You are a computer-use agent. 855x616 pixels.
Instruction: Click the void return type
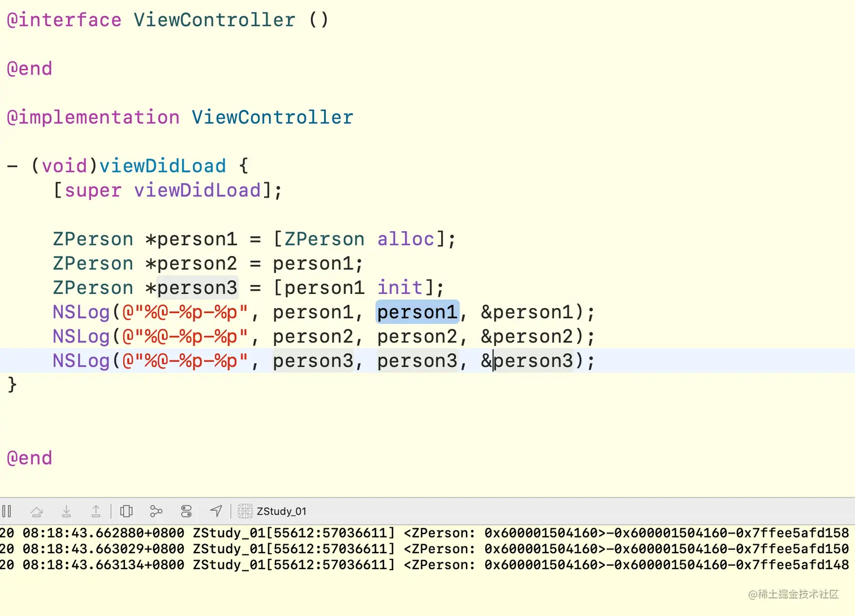tap(64, 166)
